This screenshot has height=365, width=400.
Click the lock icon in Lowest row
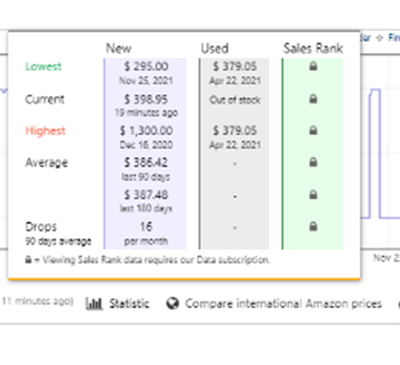click(x=313, y=66)
